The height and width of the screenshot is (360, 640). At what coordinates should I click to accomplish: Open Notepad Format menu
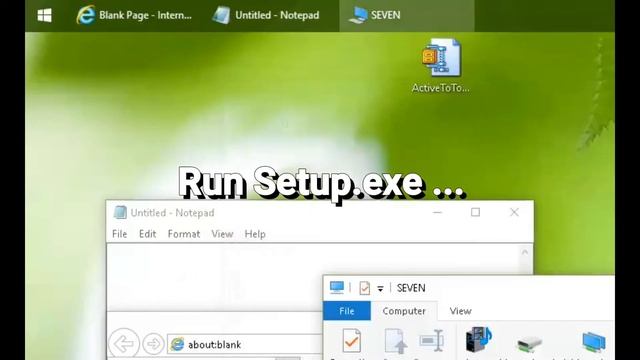coord(184,234)
